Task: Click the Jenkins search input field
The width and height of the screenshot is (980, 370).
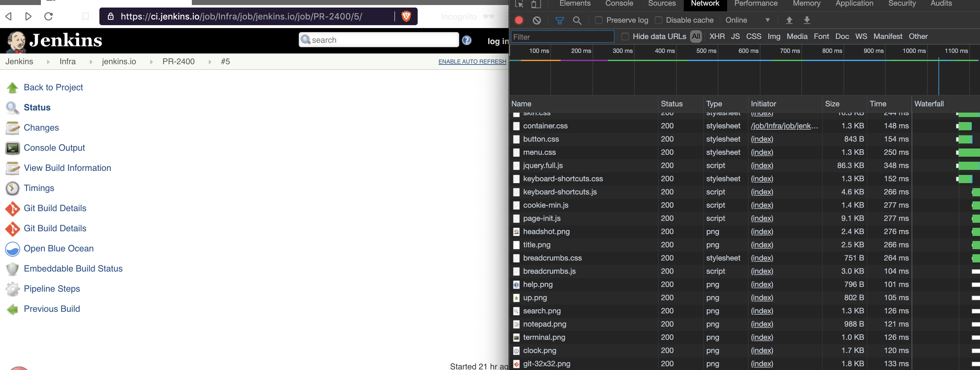Action: (379, 40)
